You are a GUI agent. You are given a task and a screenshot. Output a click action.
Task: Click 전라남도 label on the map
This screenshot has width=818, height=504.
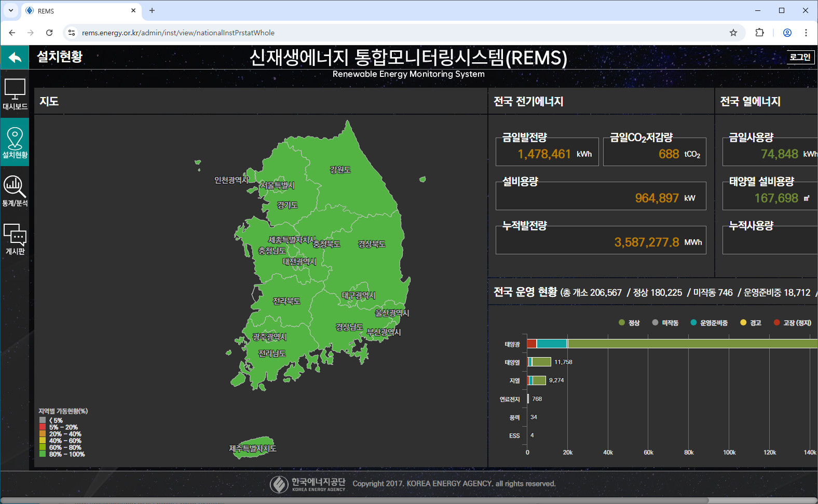272,353
